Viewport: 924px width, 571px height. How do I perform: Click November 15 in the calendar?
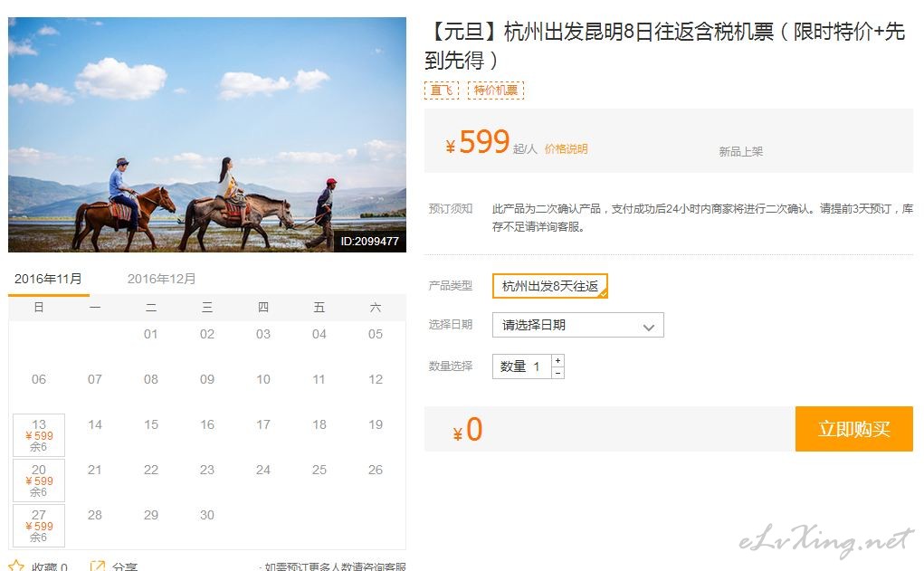click(x=151, y=424)
